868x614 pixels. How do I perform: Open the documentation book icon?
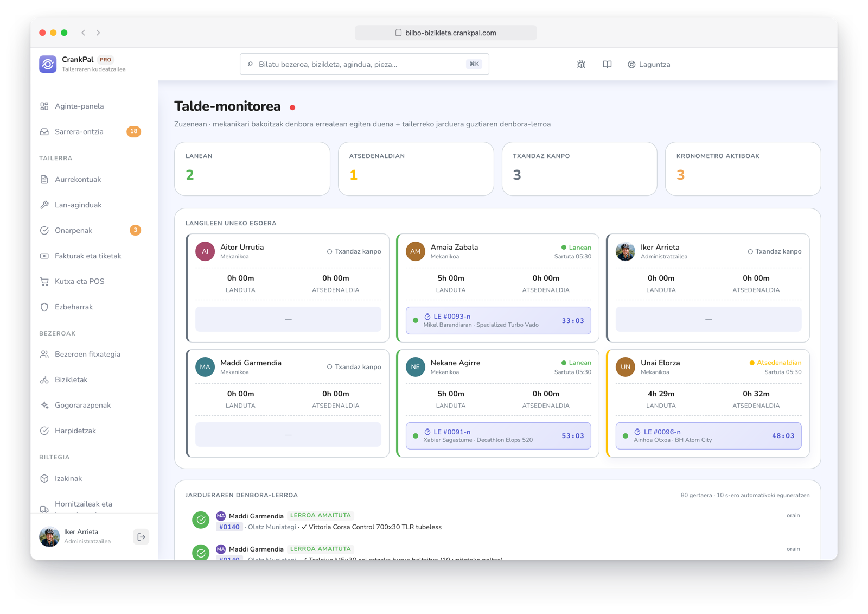coord(607,64)
